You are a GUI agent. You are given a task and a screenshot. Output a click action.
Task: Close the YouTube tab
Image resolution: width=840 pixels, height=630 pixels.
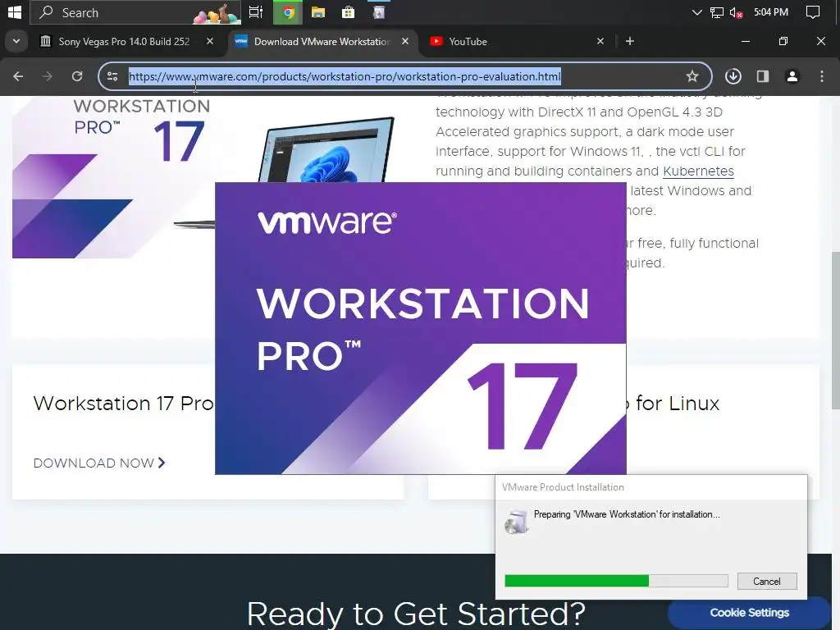tap(600, 41)
